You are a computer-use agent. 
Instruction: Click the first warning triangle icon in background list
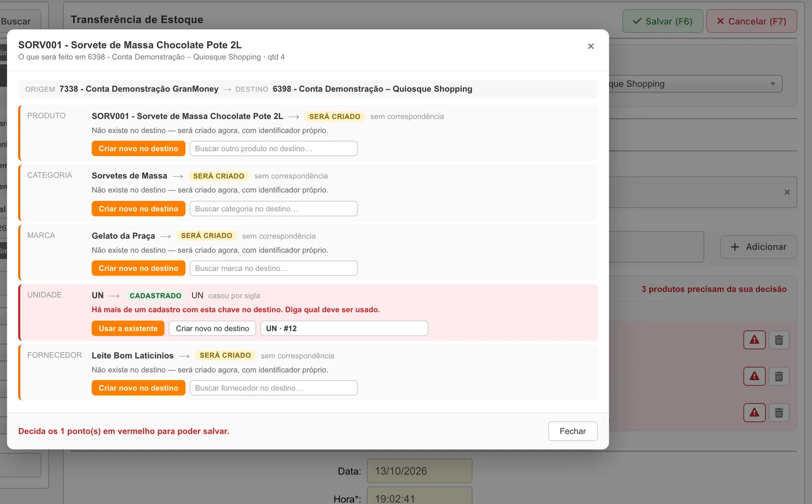[755, 340]
